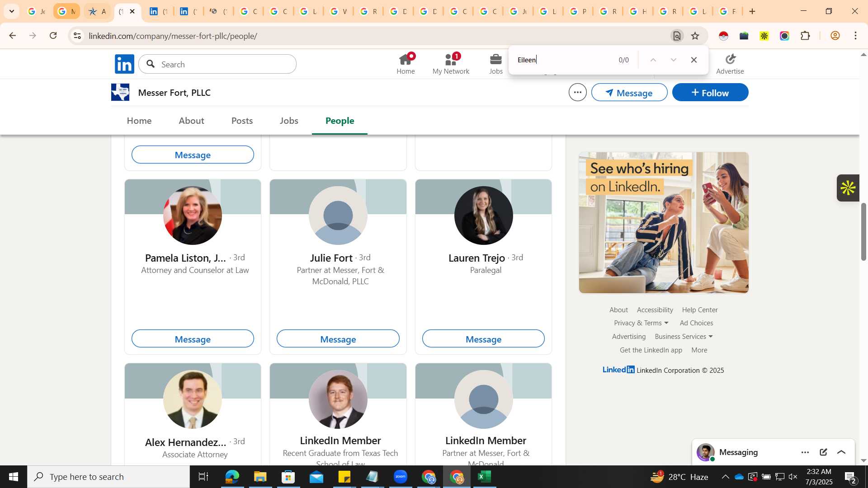Switch to company Home tab

tap(139, 121)
